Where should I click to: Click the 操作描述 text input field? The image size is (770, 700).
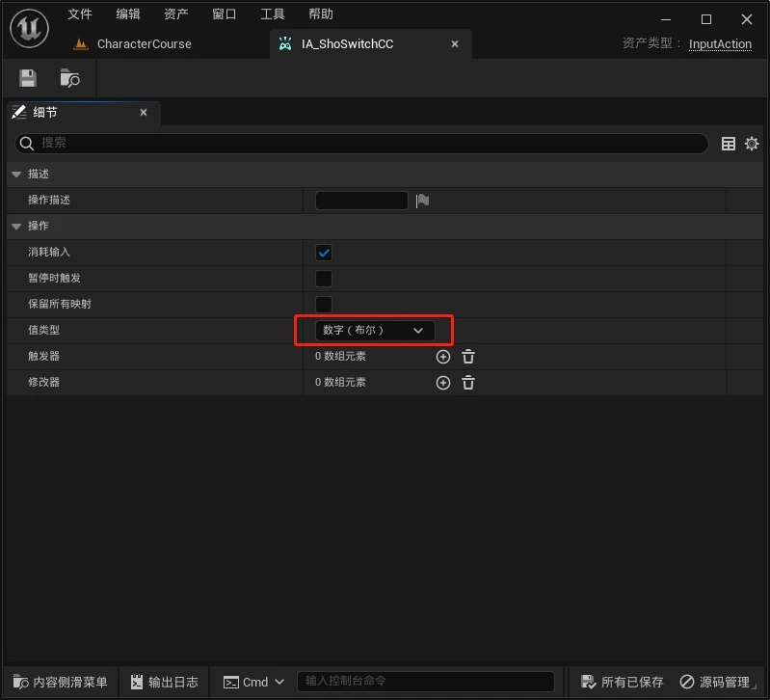361,201
